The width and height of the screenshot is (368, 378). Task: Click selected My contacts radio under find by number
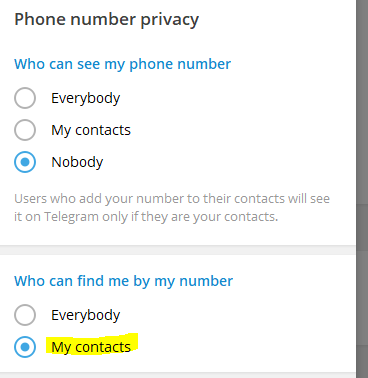point(25,347)
